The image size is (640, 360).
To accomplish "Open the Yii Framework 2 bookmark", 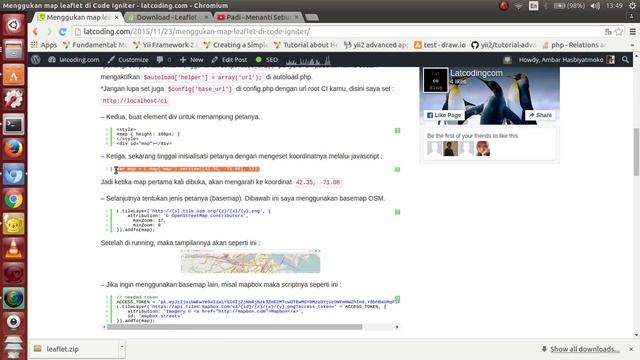I will pos(165,45).
